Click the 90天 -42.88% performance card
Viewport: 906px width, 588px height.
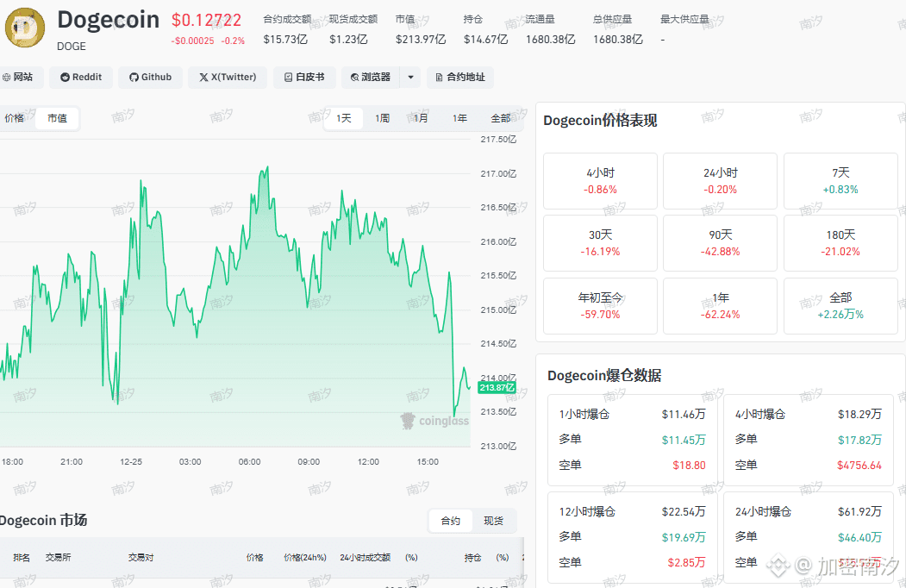(x=720, y=243)
